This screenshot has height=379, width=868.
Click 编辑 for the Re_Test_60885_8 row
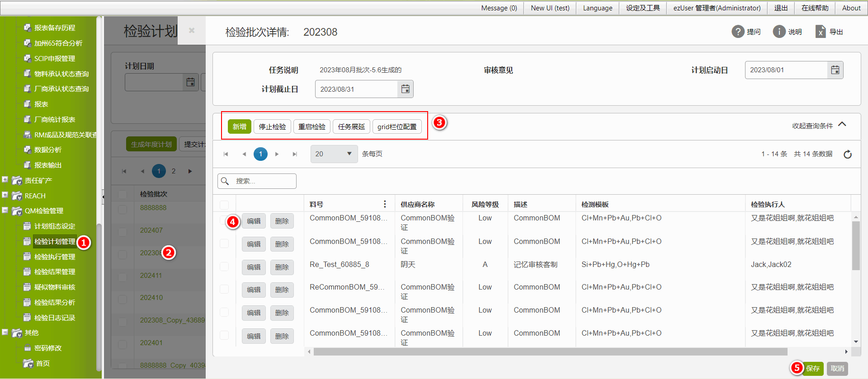click(254, 267)
